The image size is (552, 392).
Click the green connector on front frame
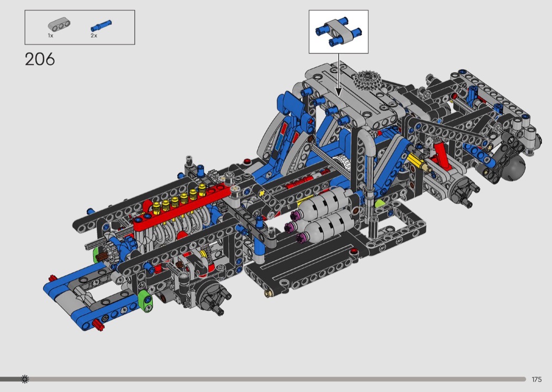click(146, 302)
